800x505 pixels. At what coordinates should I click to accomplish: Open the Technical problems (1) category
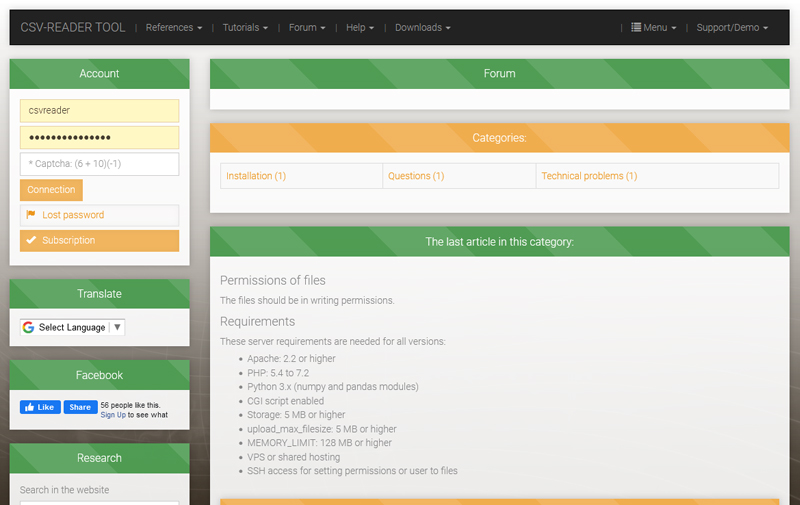tap(589, 176)
